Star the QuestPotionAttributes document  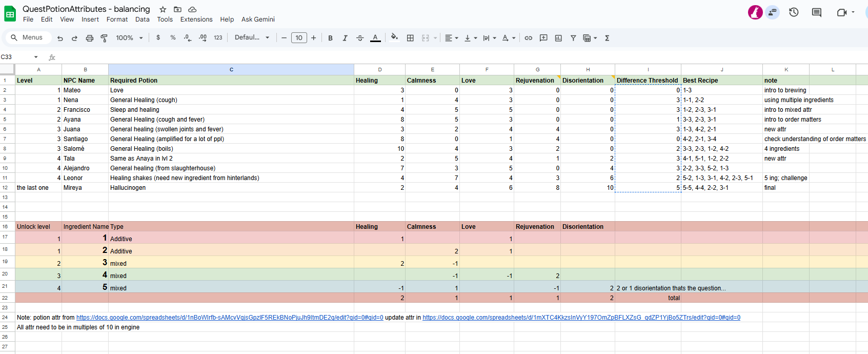(x=163, y=9)
